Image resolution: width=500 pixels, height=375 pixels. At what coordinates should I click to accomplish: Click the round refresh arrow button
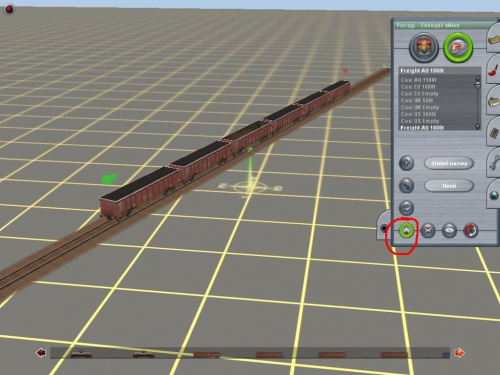coord(406,208)
